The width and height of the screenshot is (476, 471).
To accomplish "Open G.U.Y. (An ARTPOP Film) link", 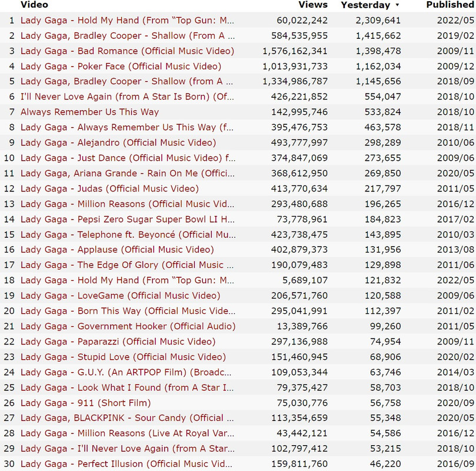I will pyautogui.click(x=126, y=372).
